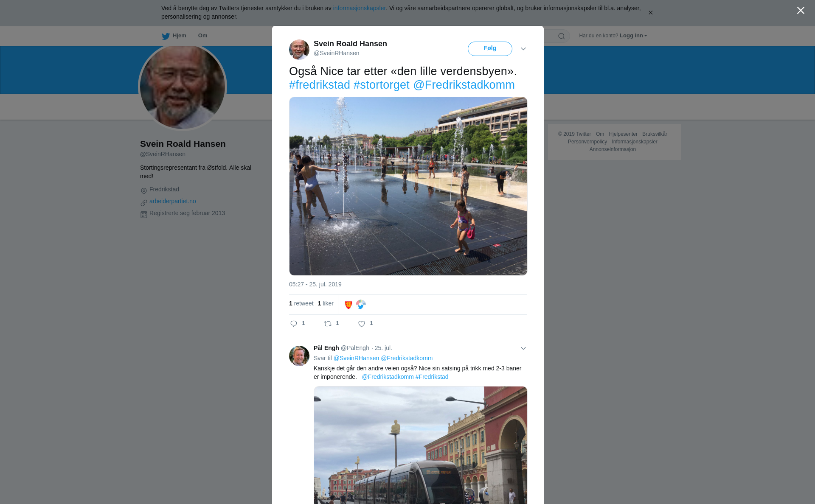Viewport: 815px width, 504px height.
Task: Open the tram photo in reply
Action: coord(420,445)
